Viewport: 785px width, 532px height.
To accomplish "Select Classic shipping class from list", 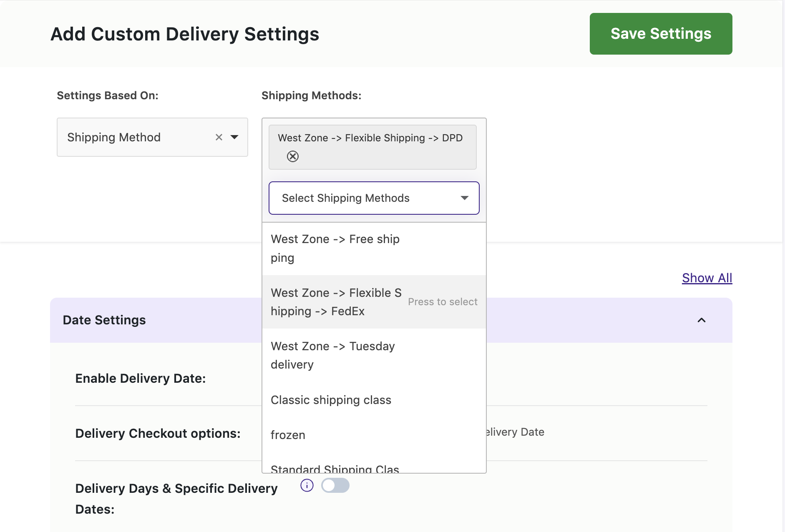I will [x=331, y=400].
